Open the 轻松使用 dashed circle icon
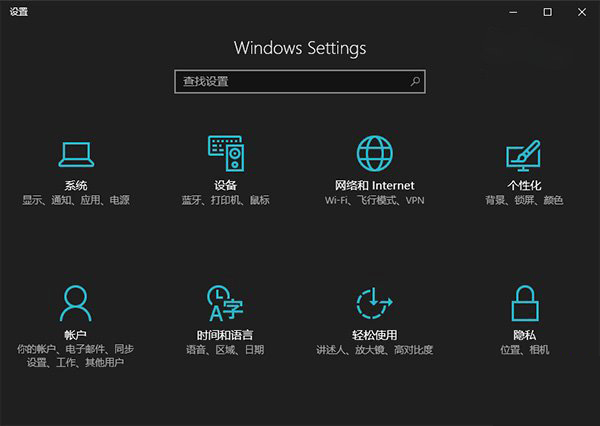The width and height of the screenshot is (600, 426). click(x=374, y=303)
